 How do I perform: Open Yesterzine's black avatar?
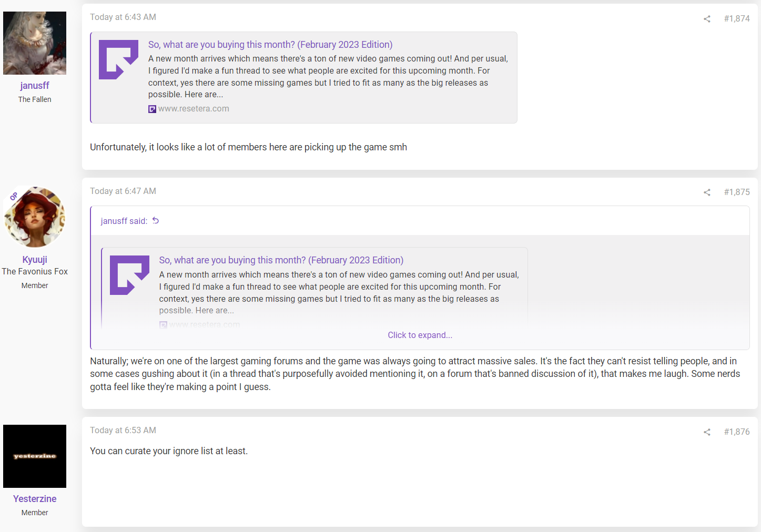click(35, 456)
